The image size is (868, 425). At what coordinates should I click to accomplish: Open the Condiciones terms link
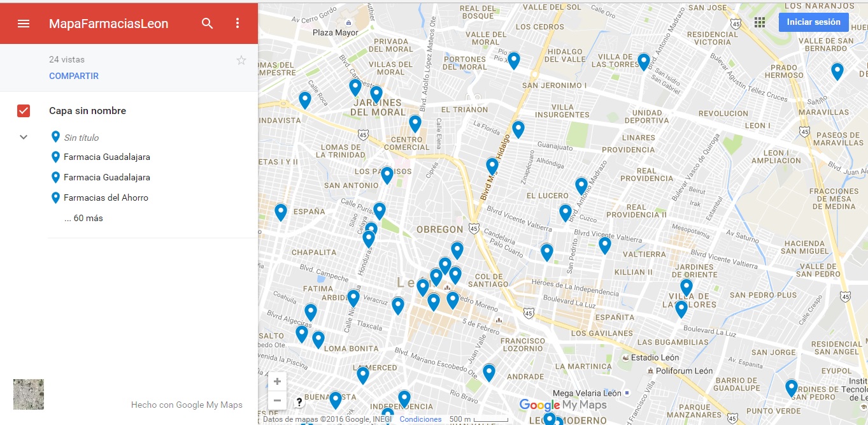(420, 419)
